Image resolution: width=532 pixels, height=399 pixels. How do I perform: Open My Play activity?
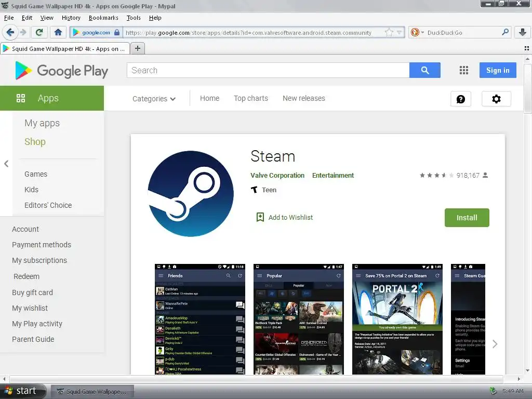37,324
